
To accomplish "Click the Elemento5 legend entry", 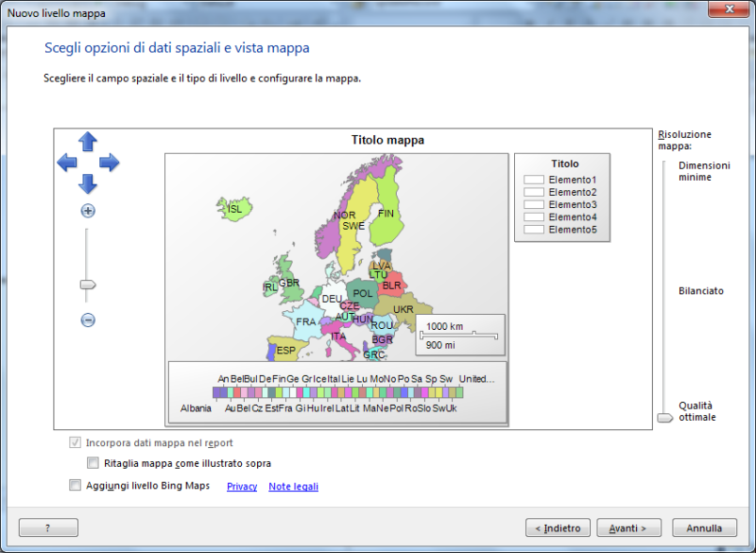I will coord(559,230).
